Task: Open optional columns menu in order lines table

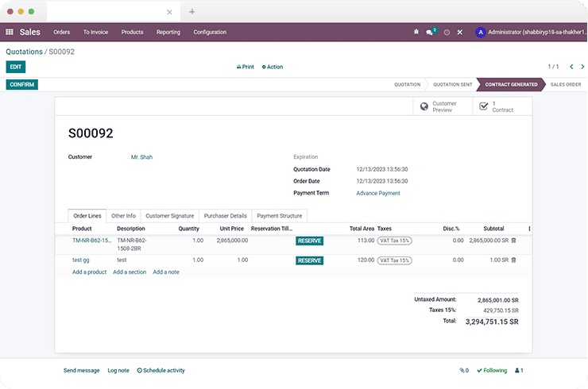Action: click(x=529, y=229)
